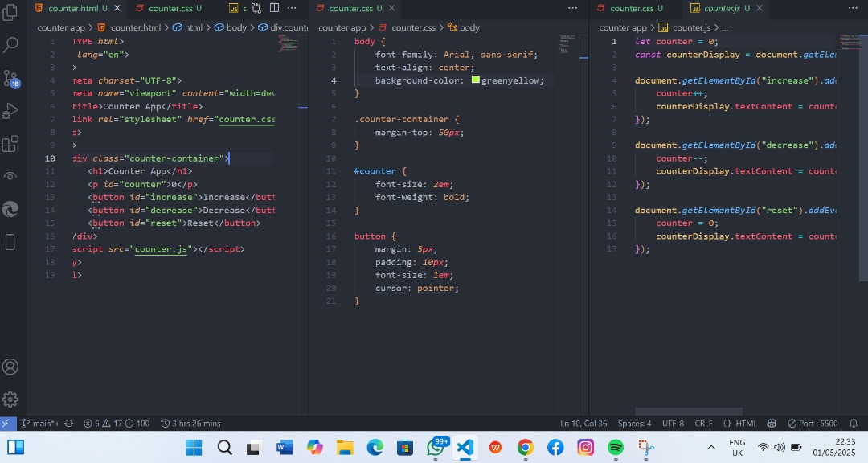Click minimap of counter.html editor
This screenshot has width=868, height=463.
point(289,43)
